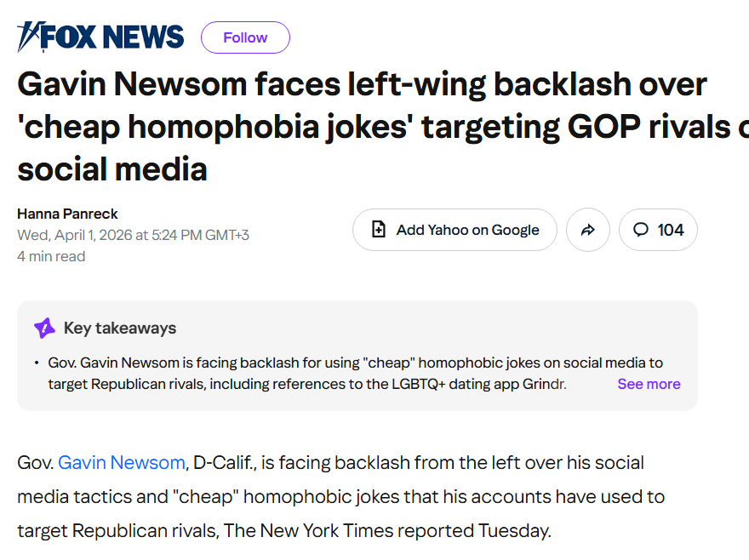Click 'D-Calif.' text after Newsom link
Image resolution: width=749 pixels, height=560 pixels.
(222, 463)
